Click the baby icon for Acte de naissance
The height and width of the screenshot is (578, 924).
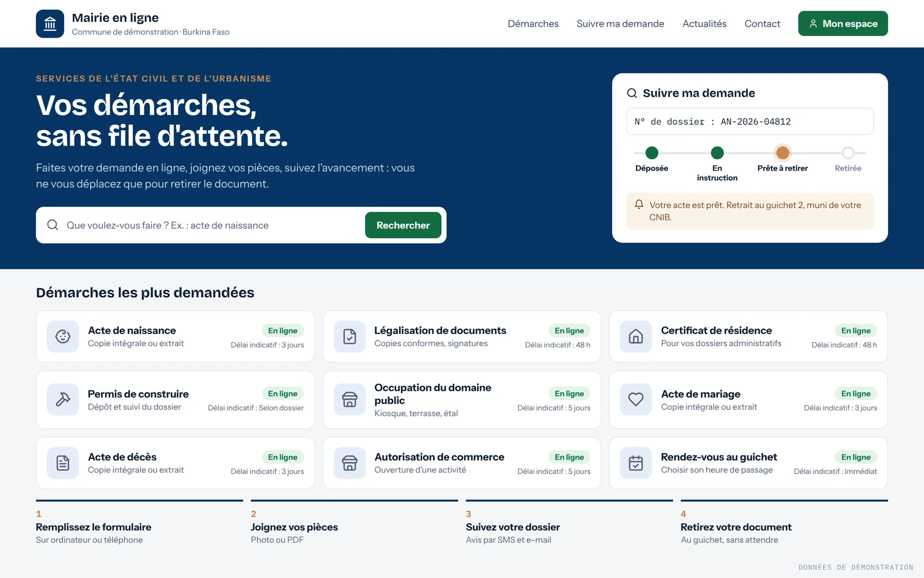(63, 336)
